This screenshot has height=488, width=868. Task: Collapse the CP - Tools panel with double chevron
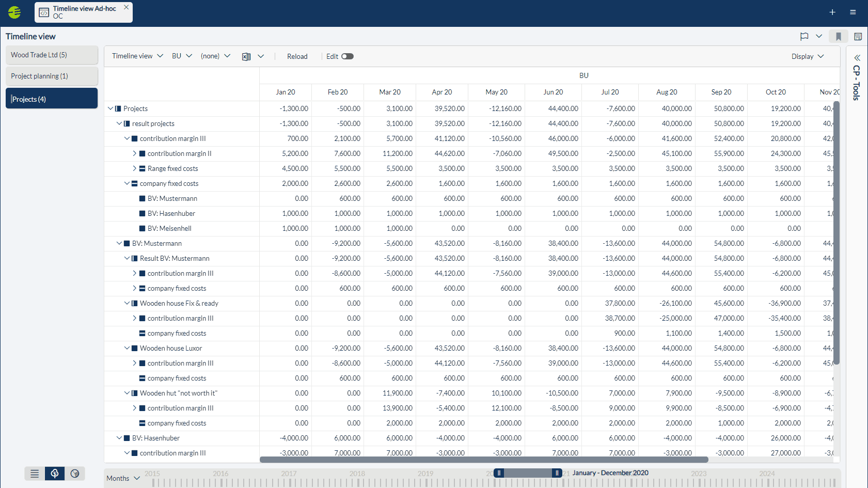pos(857,57)
